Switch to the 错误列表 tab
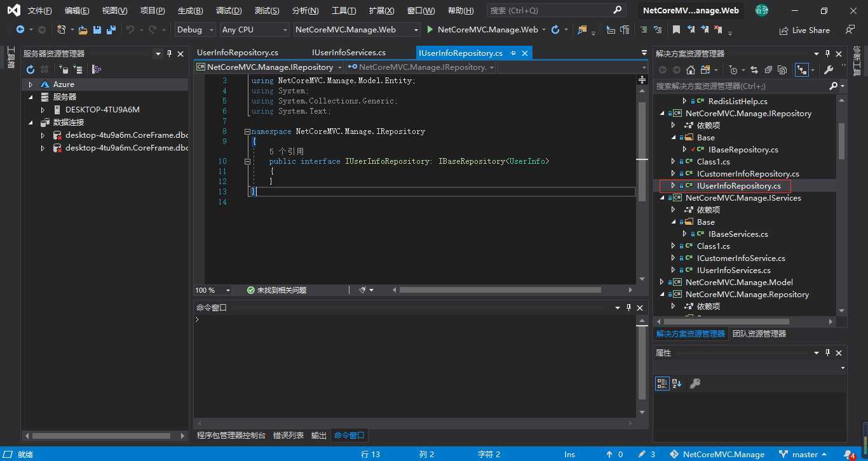The image size is (868, 461). click(x=288, y=436)
